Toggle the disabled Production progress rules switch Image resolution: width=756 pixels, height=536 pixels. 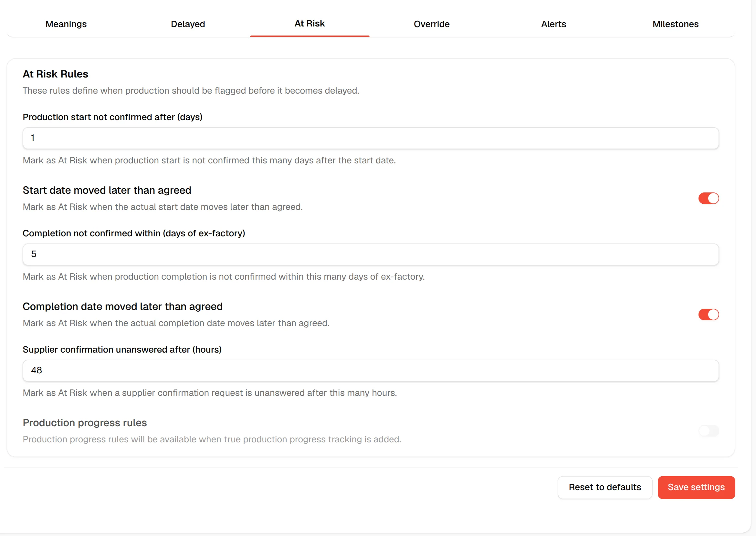tap(709, 431)
